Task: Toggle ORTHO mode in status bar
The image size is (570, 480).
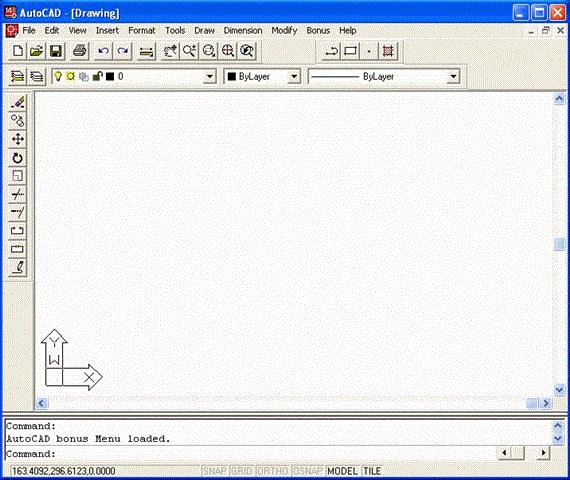Action: (273, 471)
